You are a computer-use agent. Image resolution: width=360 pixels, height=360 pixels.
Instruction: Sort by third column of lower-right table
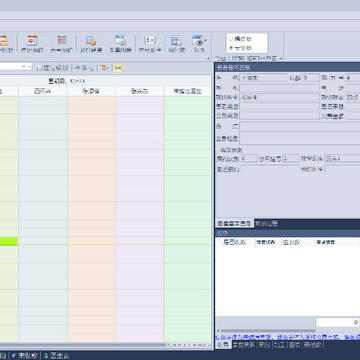(x=298, y=242)
